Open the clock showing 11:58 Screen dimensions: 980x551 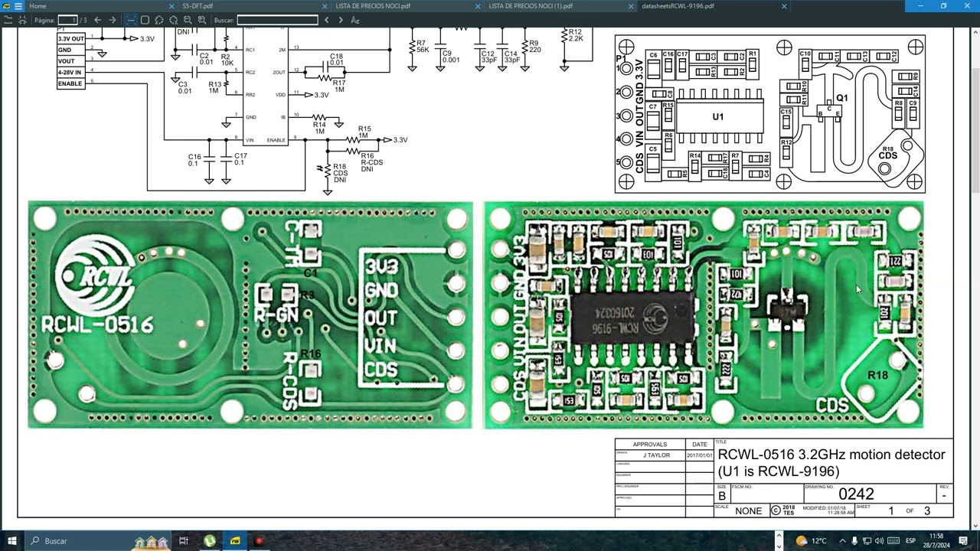pos(936,541)
